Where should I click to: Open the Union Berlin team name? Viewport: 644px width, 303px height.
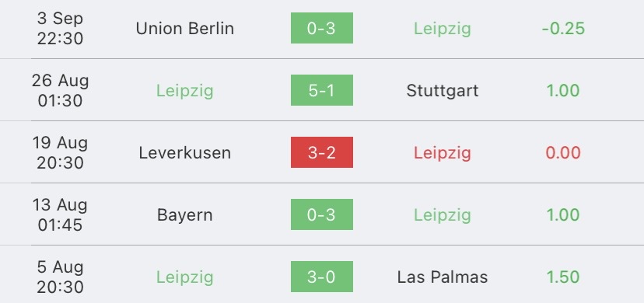(x=185, y=28)
